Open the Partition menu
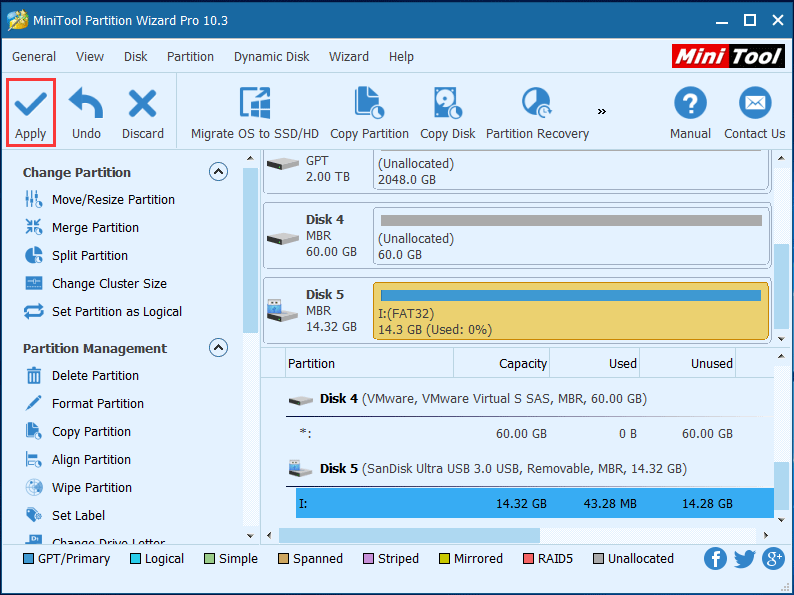Viewport: 794px width, 595px height. click(190, 56)
